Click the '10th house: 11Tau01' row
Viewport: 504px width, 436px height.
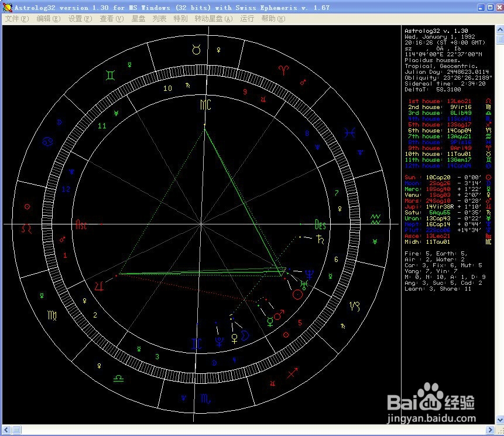point(448,154)
